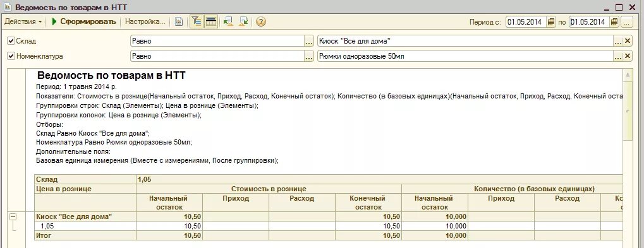Click the Период: 1 травня 2014 р. line
Image resolution: width=644 pixels, height=248 pixels.
pyautogui.click(x=76, y=87)
